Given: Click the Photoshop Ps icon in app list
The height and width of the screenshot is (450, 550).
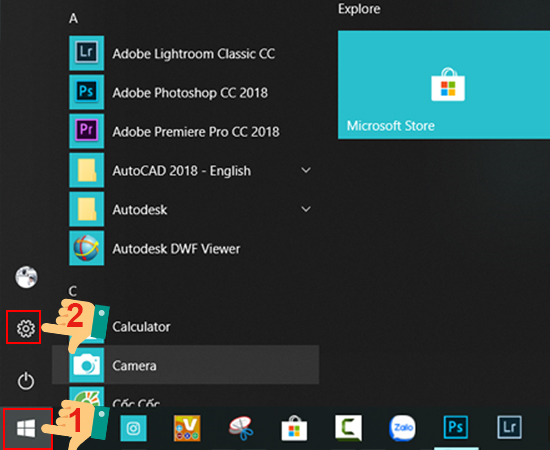Looking at the screenshot, I should 87,92.
